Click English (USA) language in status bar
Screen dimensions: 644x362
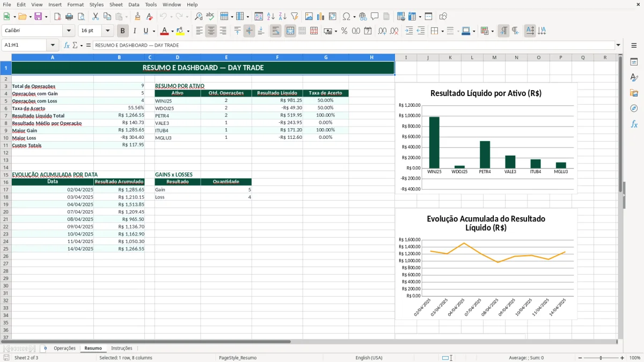(369, 358)
